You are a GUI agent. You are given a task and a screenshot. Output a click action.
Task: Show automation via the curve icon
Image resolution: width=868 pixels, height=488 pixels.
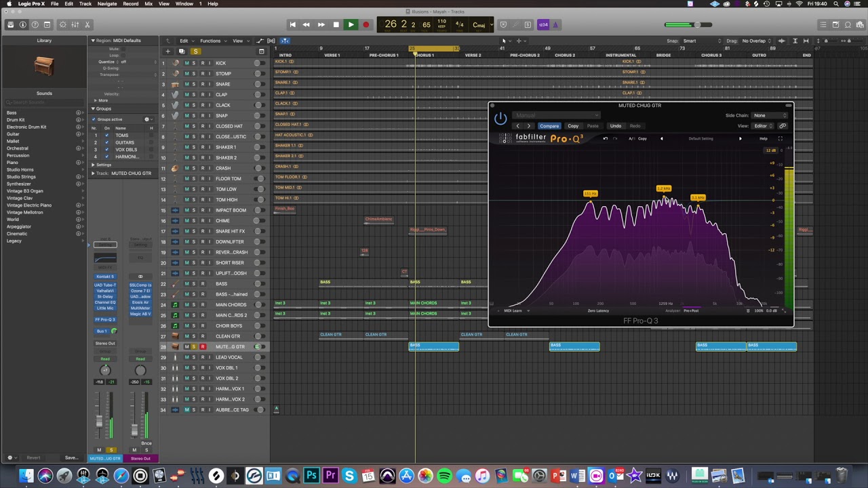258,41
